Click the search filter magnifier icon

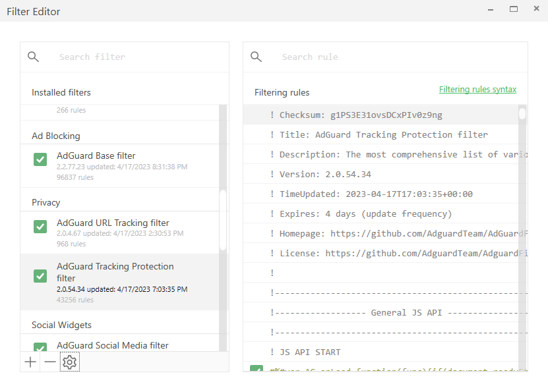click(x=33, y=57)
